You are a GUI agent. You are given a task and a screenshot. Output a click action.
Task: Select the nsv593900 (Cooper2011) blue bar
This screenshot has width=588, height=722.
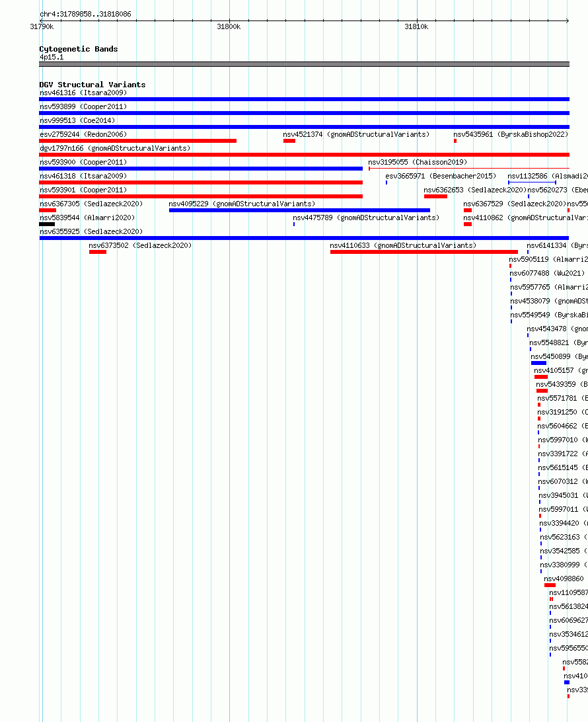coord(201,169)
